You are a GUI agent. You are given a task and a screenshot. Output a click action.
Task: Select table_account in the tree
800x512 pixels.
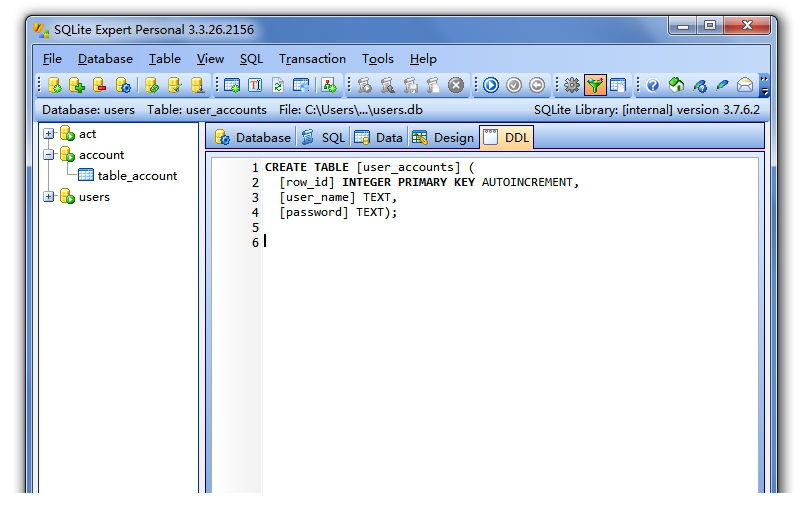pos(137,175)
